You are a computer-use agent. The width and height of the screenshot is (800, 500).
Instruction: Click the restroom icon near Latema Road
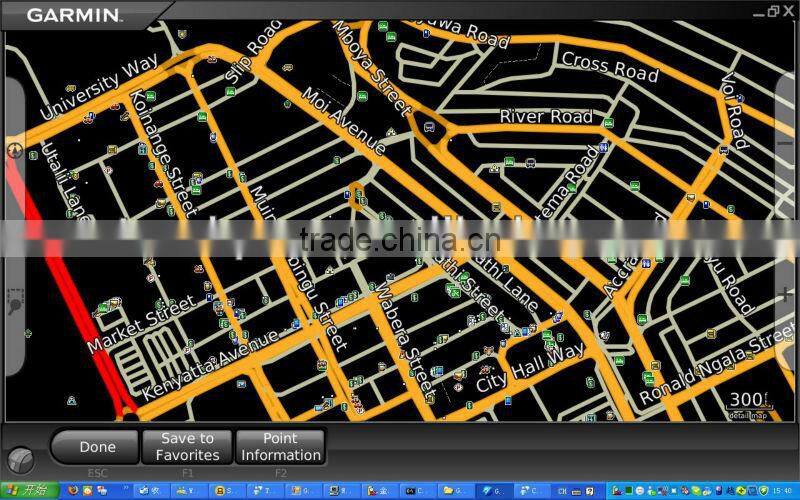(x=604, y=147)
